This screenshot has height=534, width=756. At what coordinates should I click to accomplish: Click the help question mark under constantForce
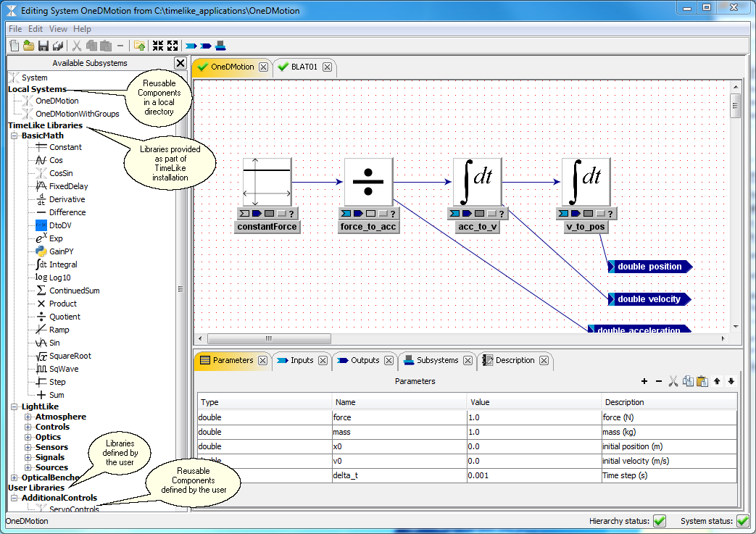coord(291,214)
